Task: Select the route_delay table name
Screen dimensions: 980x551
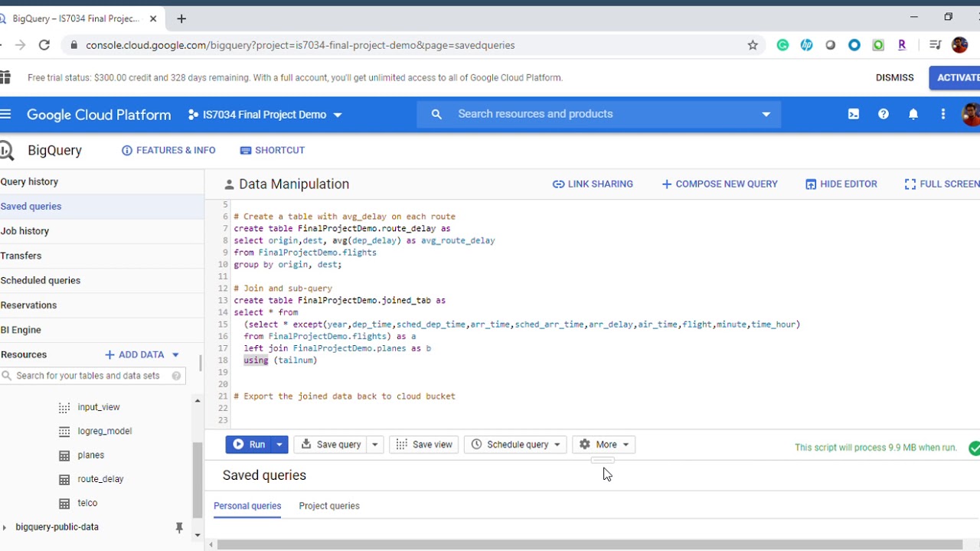Action: click(x=100, y=479)
